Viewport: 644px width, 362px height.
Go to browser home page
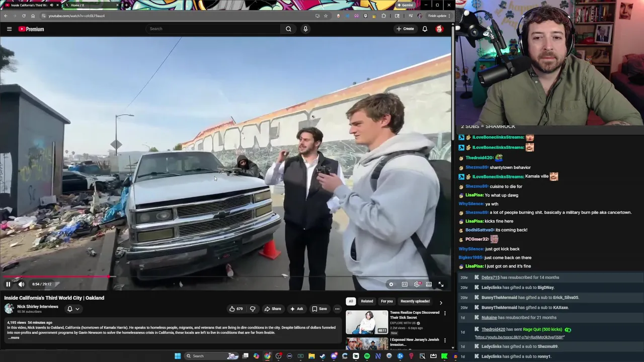[33, 16]
